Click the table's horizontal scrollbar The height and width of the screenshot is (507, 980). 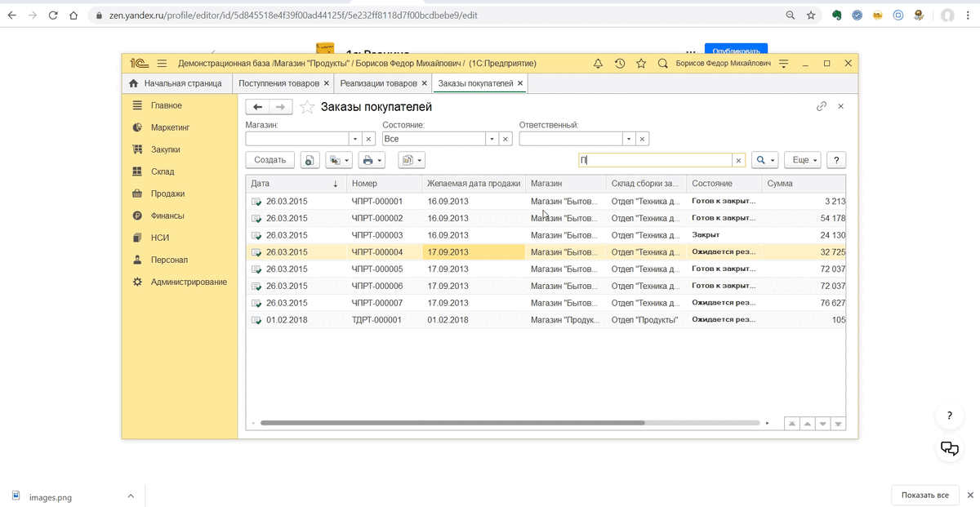(452, 423)
